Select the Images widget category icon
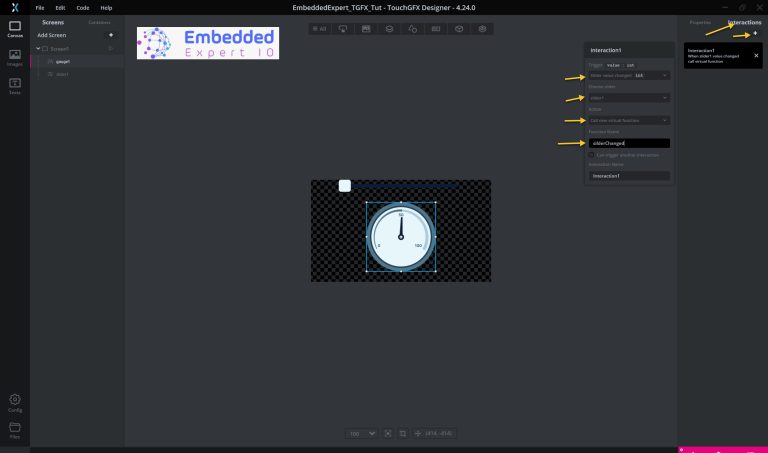Image resolution: width=768 pixels, height=453 pixels. [366, 29]
